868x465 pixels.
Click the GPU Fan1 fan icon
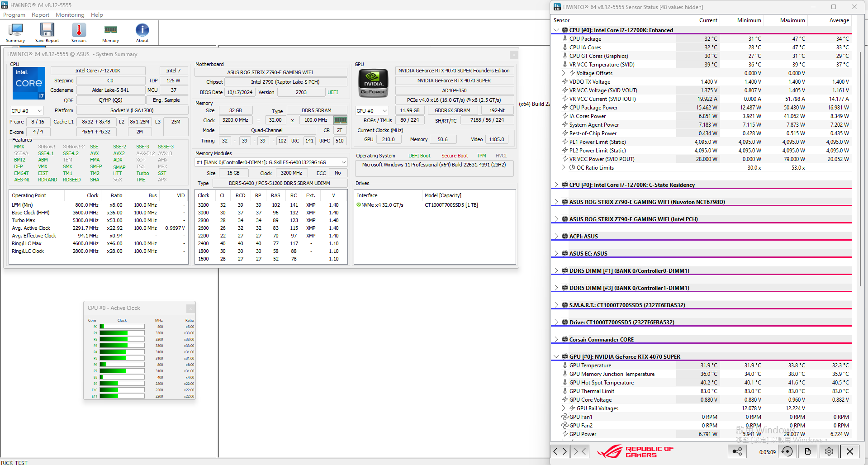pyautogui.click(x=565, y=417)
